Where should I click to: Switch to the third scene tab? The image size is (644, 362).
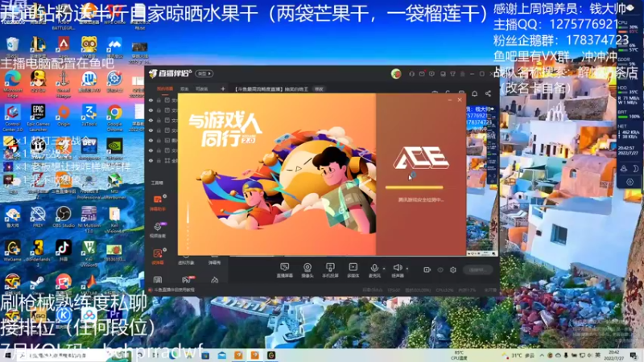click(x=202, y=88)
